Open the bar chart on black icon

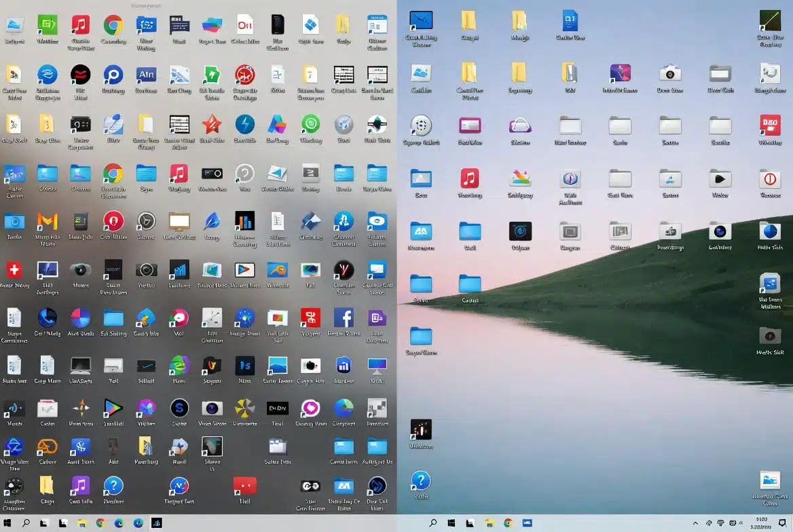tap(245, 221)
